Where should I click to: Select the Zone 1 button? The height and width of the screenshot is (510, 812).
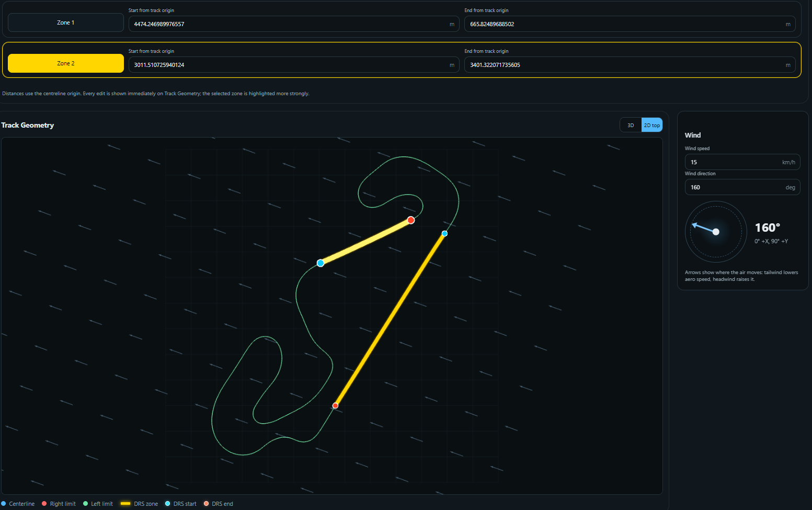[x=66, y=22]
